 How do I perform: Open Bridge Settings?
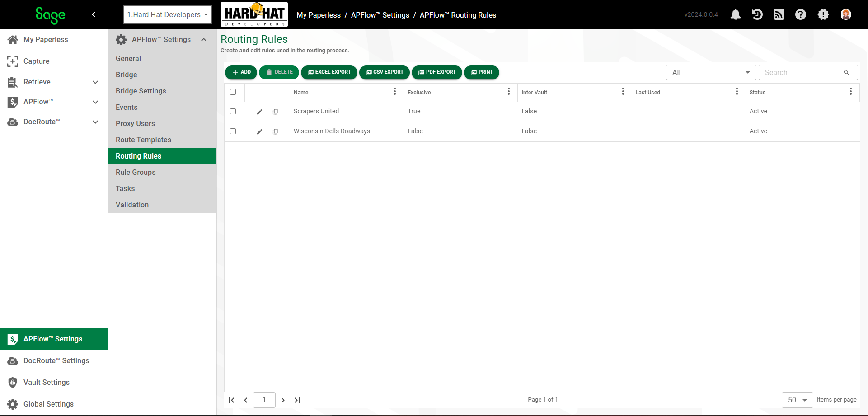(x=162, y=91)
